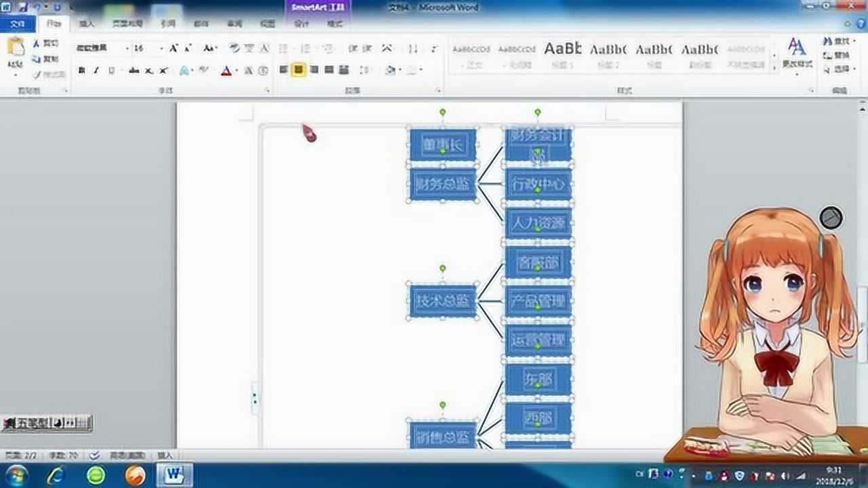Switch to the References ribbon tab
Viewport: 868px width, 488px height.
pos(168,24)
